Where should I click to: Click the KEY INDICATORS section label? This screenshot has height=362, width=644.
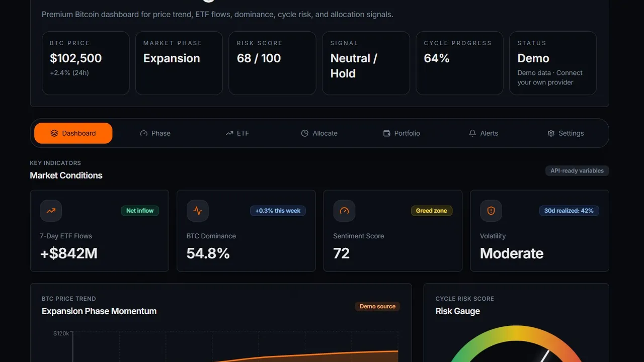55,163
